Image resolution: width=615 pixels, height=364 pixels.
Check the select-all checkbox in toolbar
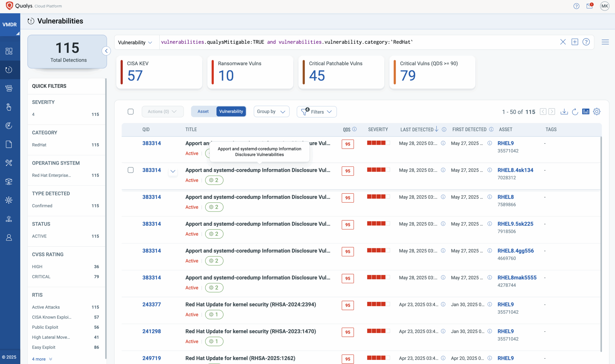pos(130,112)
